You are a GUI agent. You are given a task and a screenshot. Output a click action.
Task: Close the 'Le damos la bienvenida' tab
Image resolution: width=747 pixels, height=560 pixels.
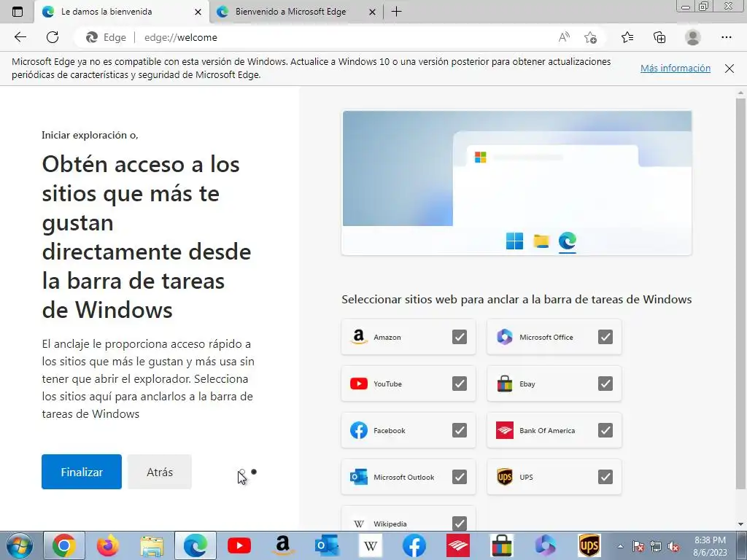coord(198,12)
